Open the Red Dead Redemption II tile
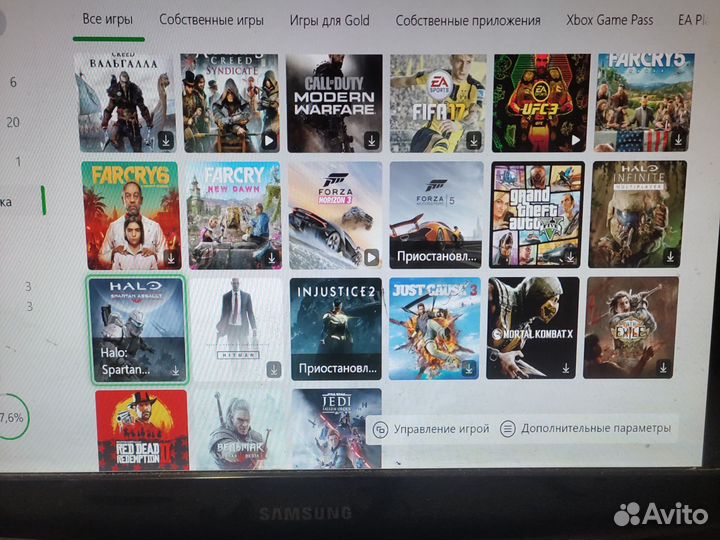The height and width of the screenshot is (540, 720). [142, 430]
